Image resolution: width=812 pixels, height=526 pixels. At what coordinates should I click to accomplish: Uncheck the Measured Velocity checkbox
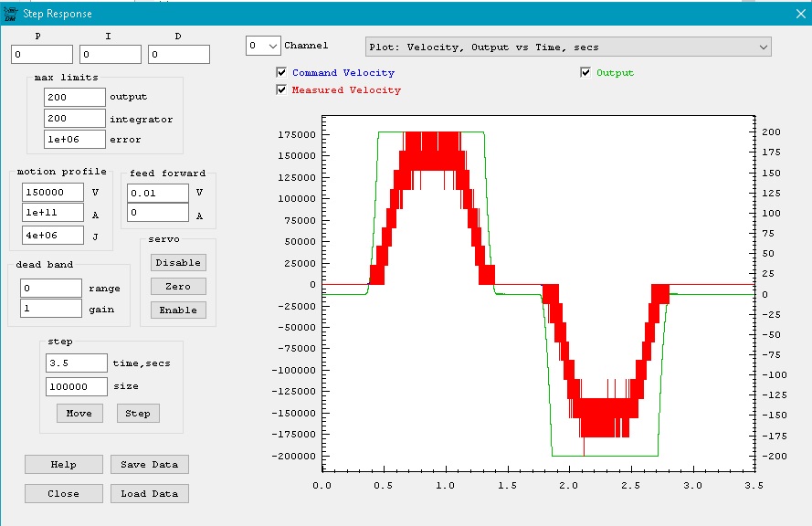coord(281,90)
